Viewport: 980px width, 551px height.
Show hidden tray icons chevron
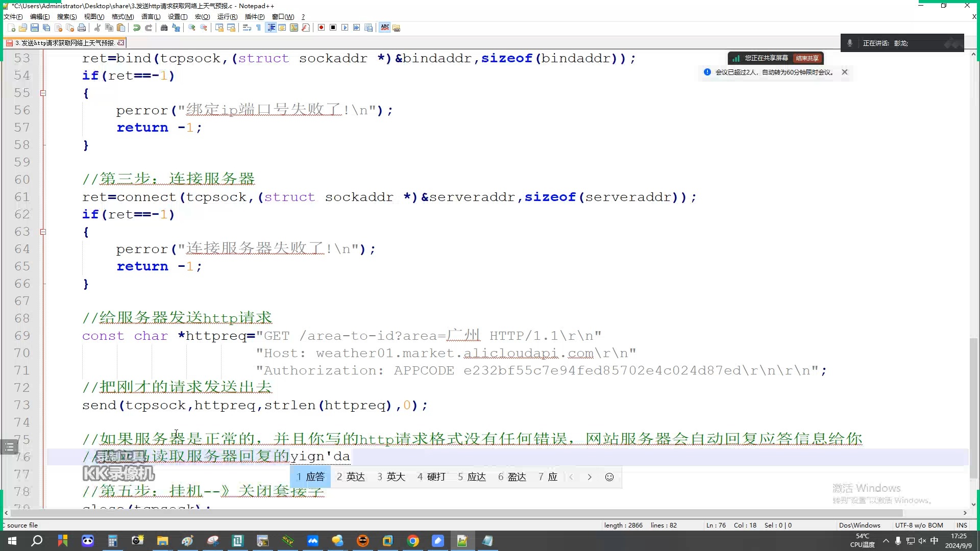coord(886,541)
